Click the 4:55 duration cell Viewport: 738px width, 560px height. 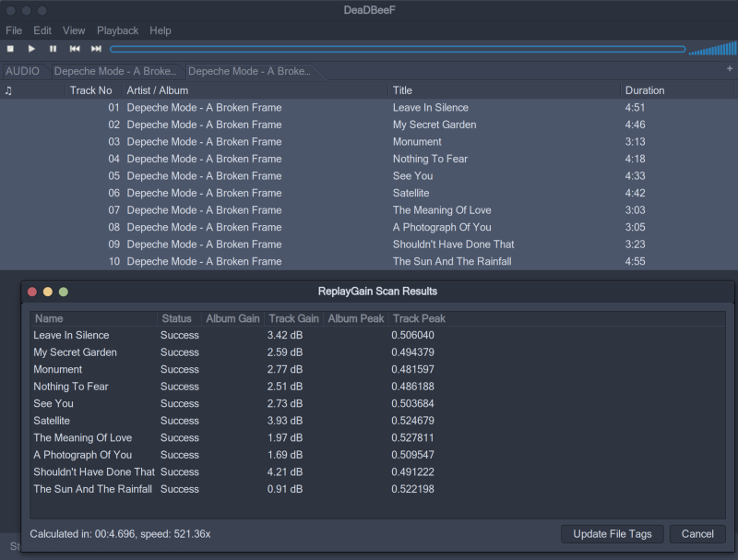click(x=635, y=262)
